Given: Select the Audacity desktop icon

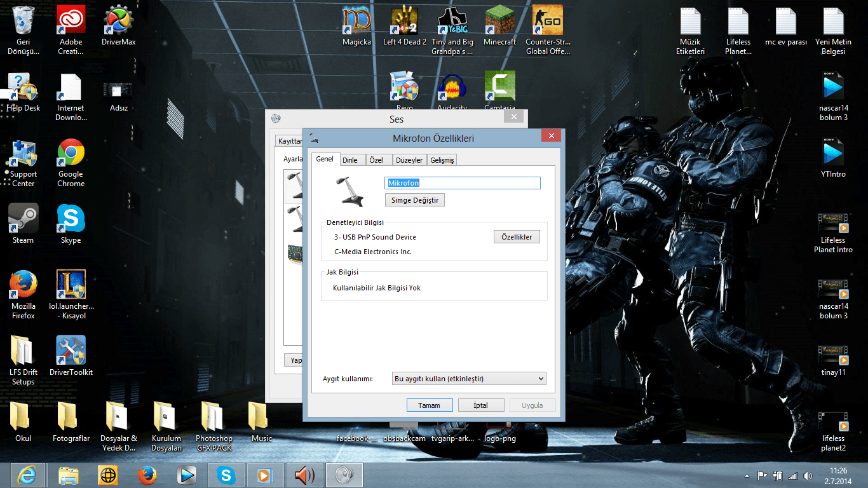Looking at the screenshot, I should 452,91.
